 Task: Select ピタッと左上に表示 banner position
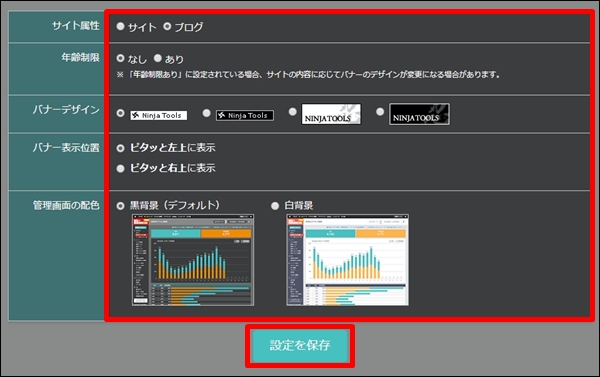pyautogui.click(x=121, y=148)
